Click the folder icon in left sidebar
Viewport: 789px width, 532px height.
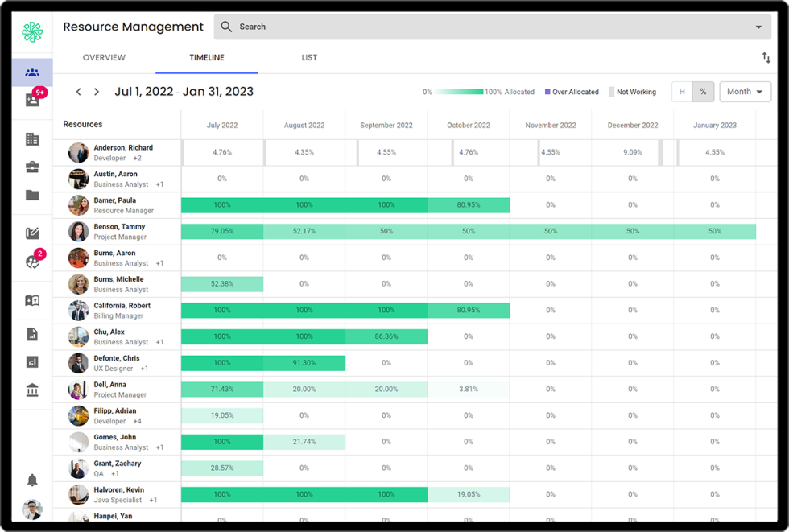(x=32, y=195)
